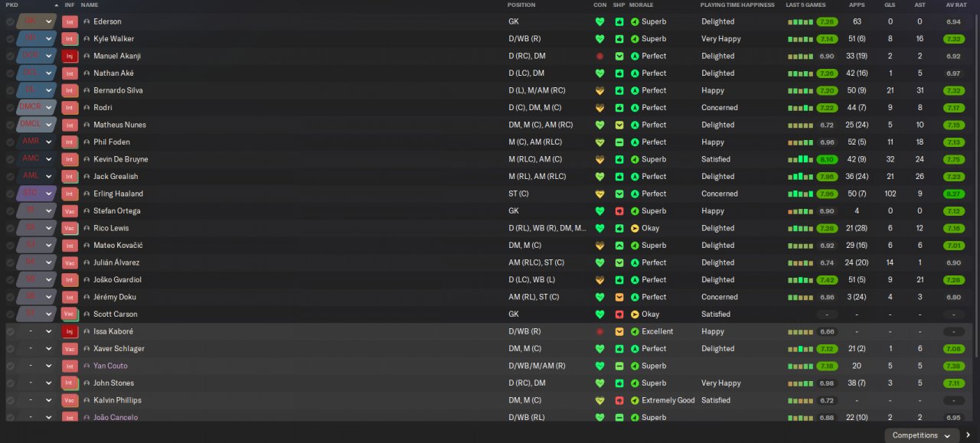Viewport: 980px width, 443px height.
Task: Open the substitute slot dropdown for Julián Álvarez
Action: 38,262
